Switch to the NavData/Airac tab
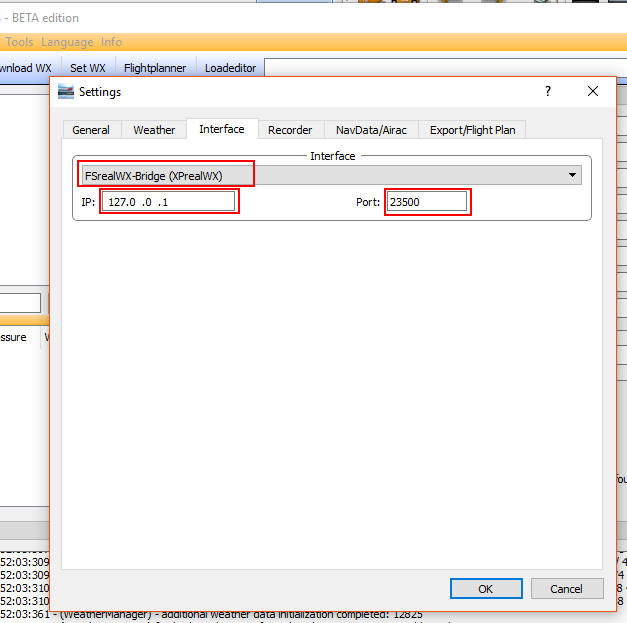The height and width of the screenshot is (623, 627). tap(371, 130)
